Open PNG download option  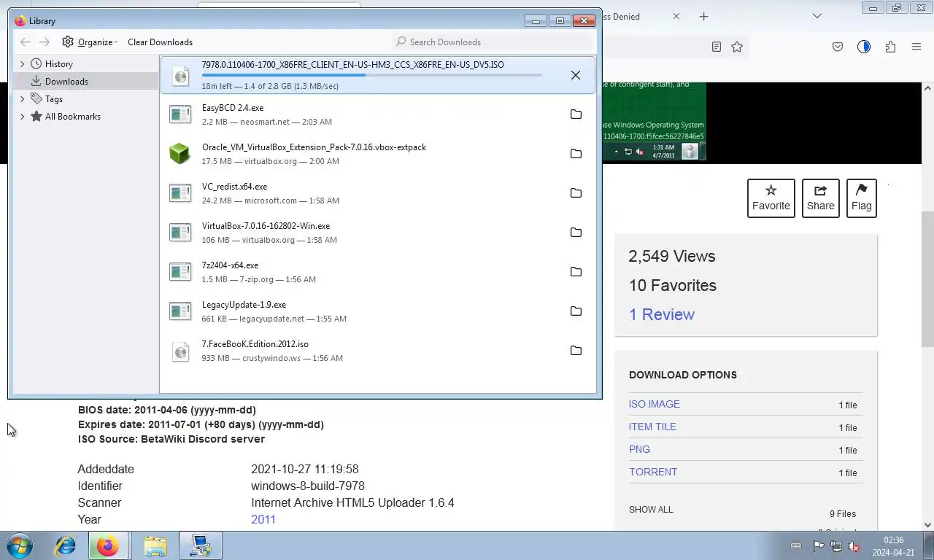[639, 449]
